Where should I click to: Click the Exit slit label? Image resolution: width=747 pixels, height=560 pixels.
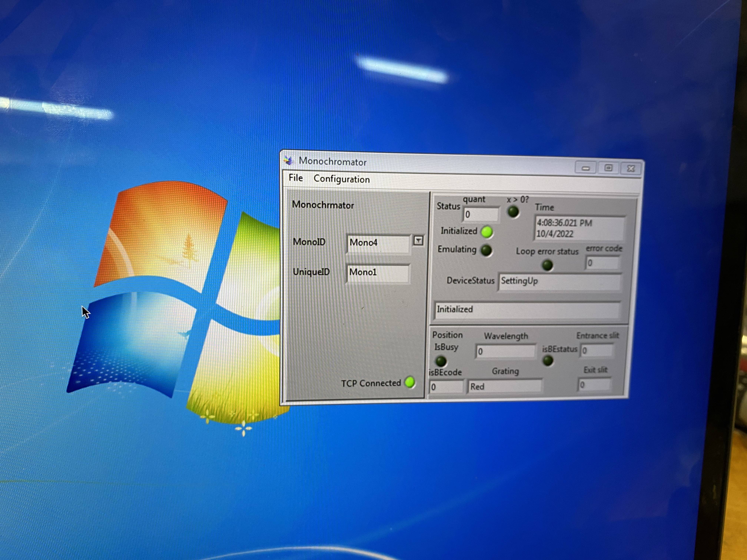pyautogui.click(x=595, y=370)
